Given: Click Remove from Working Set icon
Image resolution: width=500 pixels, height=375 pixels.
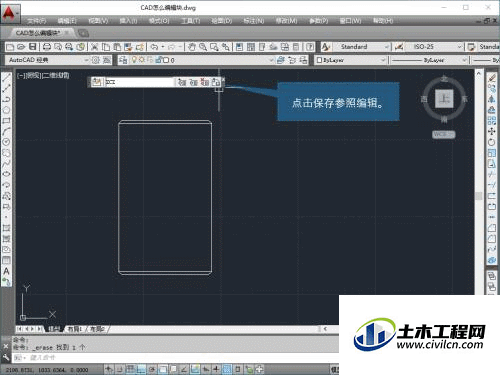Looking at the screenshot, I should coord(193,82).
